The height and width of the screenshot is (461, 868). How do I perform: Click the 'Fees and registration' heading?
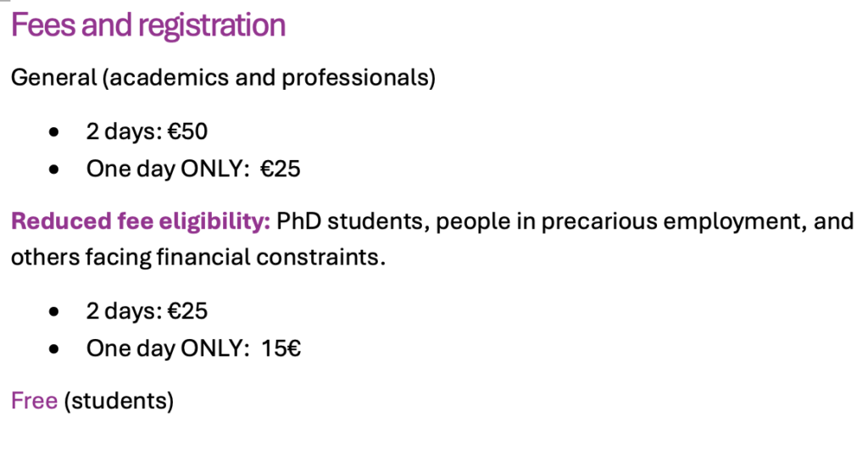(x=147, y=25)
